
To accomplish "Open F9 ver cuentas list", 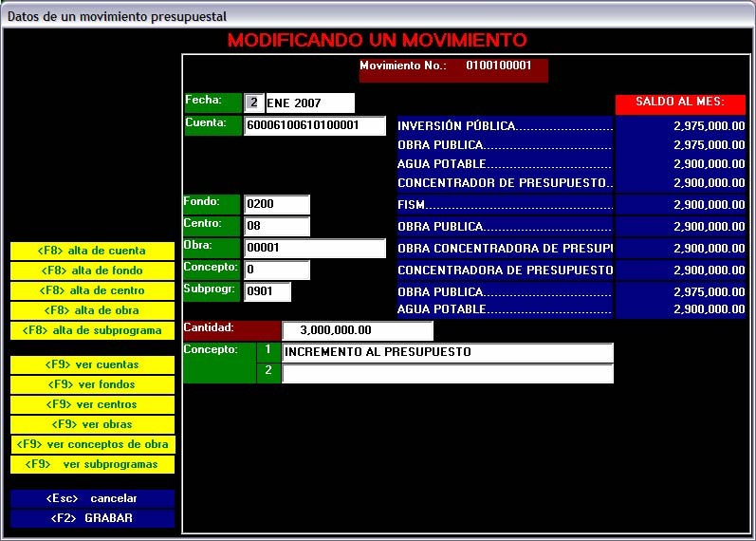I will point(92,364).
